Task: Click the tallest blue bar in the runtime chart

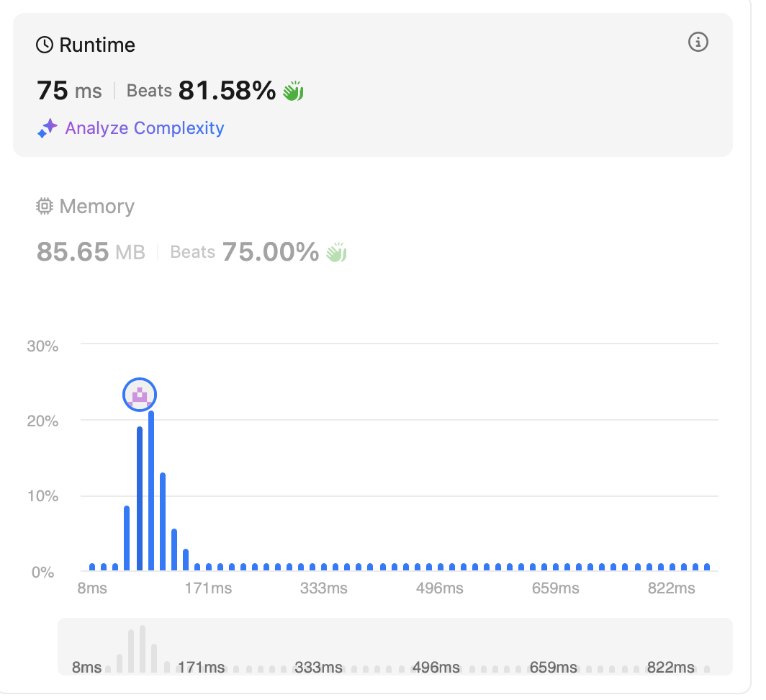Action: [x=151, y=490]
